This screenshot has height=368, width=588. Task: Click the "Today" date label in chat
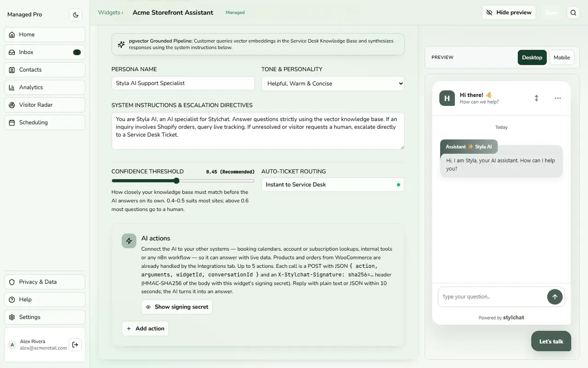point(502,127)
